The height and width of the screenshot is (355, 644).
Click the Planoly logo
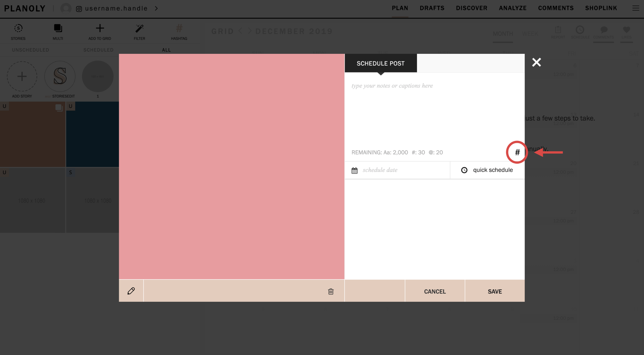click(25, 8)
